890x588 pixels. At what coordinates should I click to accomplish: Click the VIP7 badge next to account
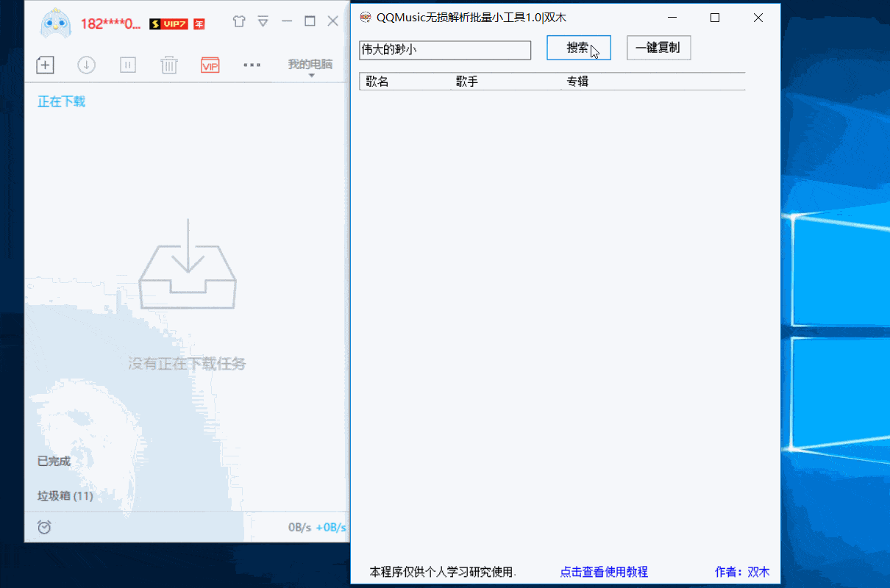pyautogui.click(x=169, y=24)
